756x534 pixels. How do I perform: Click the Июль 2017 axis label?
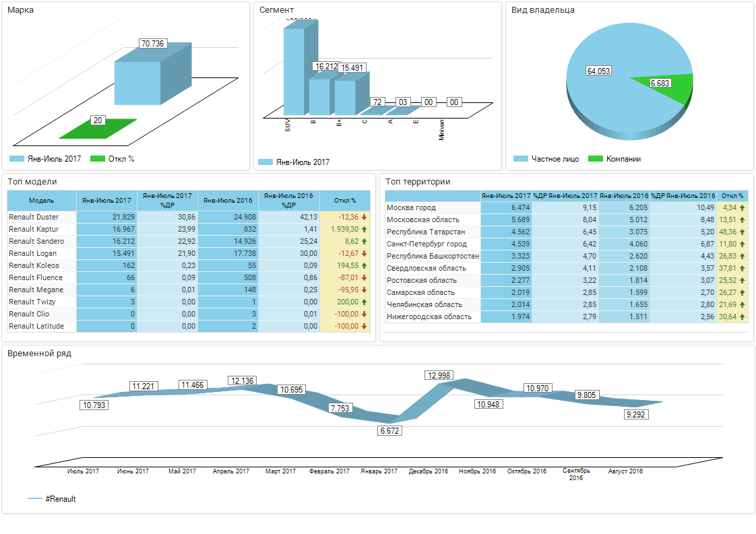83,471
